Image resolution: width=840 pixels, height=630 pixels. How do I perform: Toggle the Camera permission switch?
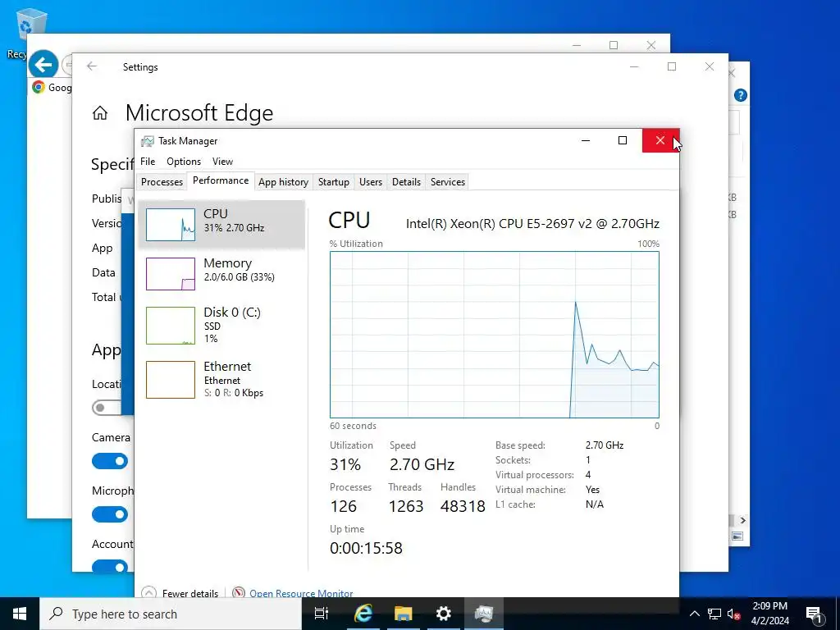(110, 461)
